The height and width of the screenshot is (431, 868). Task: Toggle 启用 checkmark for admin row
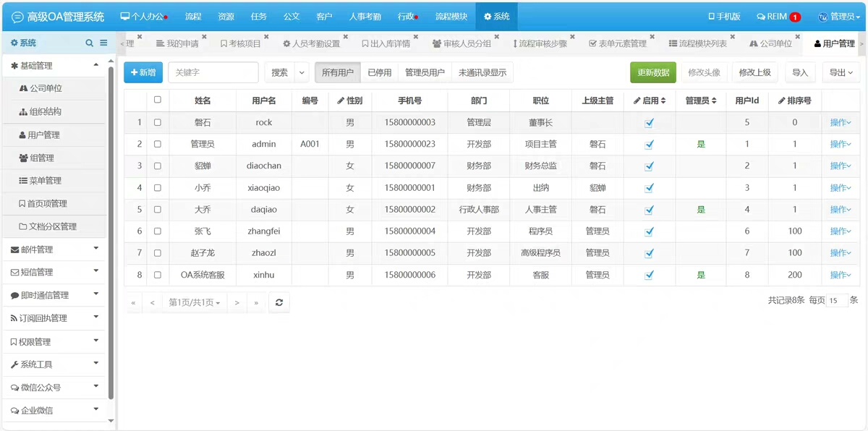[650, 145]
